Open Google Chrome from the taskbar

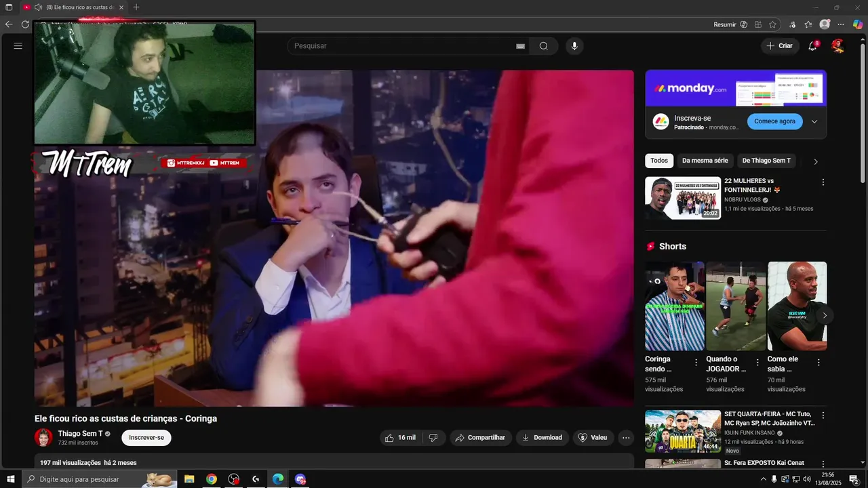pos(212,479)
